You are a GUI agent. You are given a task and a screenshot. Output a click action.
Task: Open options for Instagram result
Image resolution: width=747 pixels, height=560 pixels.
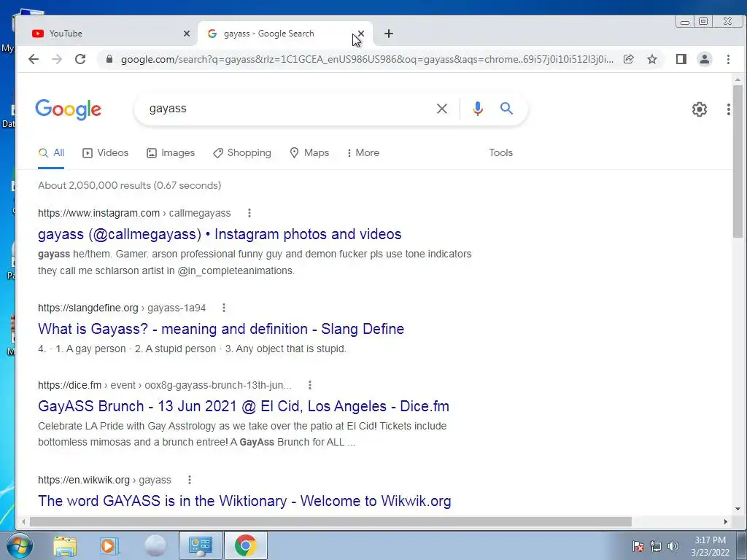[249, 213]
